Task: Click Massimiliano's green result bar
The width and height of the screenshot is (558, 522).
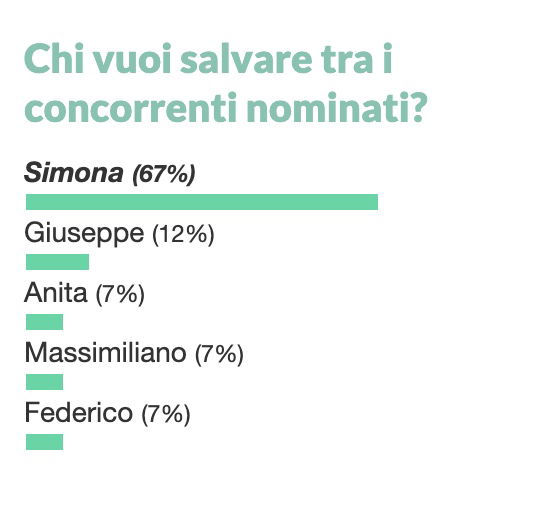Action: pyautogui.click(x=44, y=382)
